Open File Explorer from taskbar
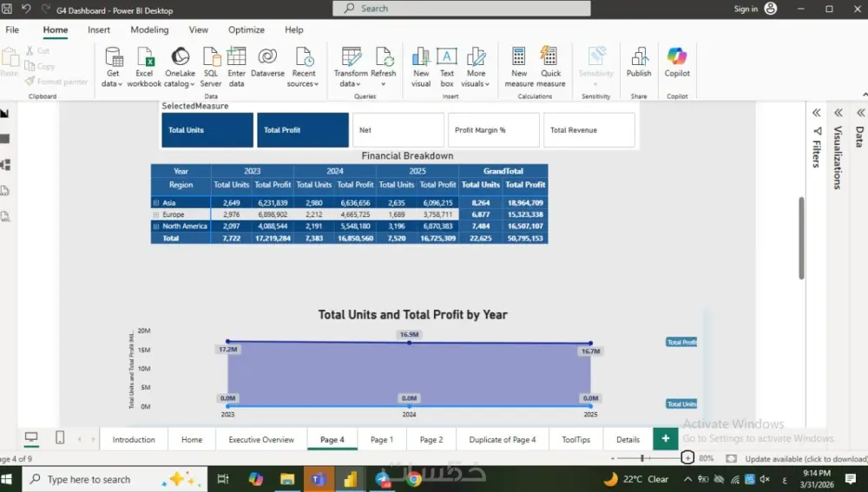Viewport: 868px width, 492px height. pos(286,479)
